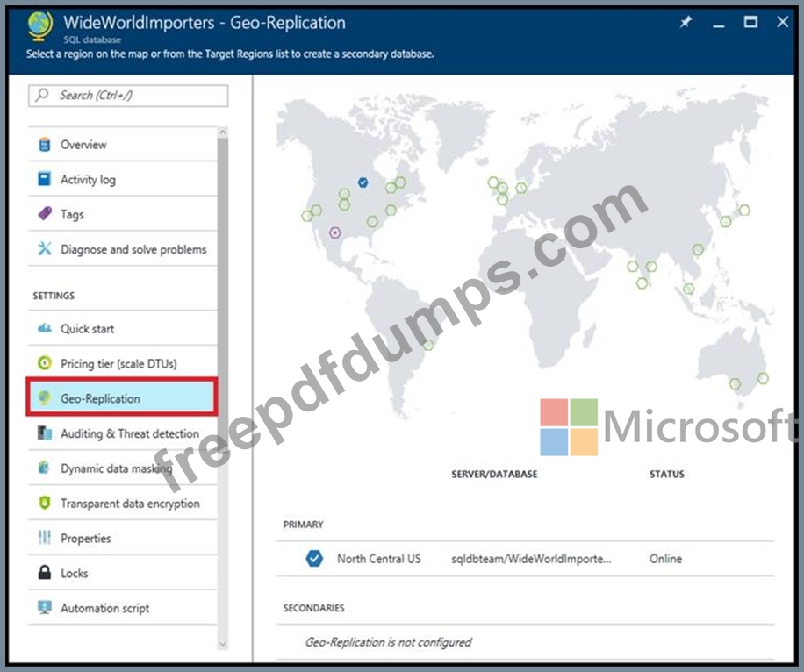Select the South America hexagon region
Image resolution: width=804 pixels, height=672 pixels.
tap(428, 345)
